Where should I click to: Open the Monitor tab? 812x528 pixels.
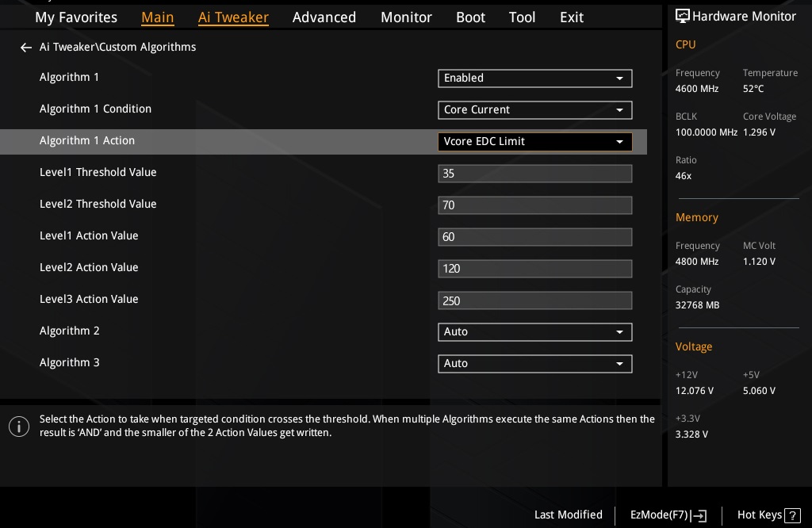point(406,17)
